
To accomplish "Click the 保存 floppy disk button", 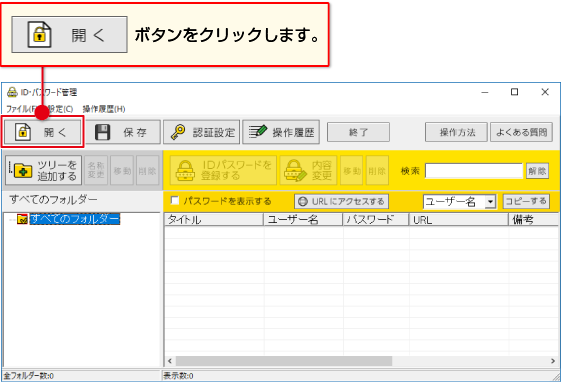I will click(x=123, y=132).
